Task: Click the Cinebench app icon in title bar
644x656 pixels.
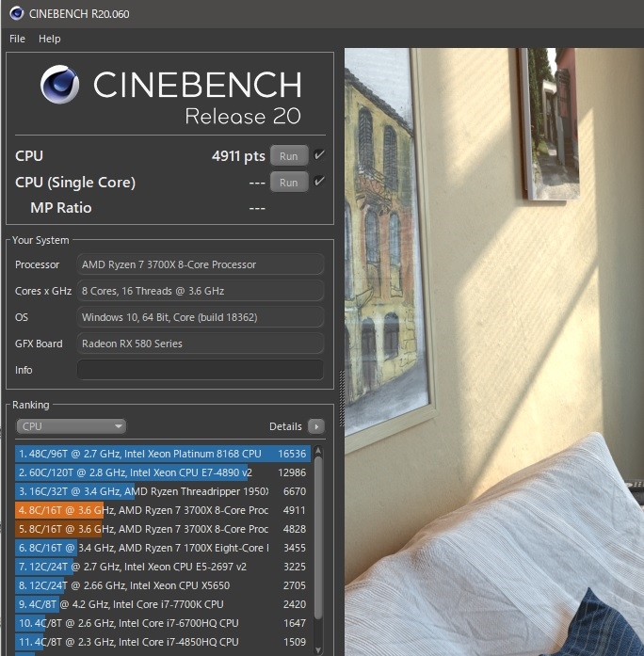Action: tap(16, 13)
